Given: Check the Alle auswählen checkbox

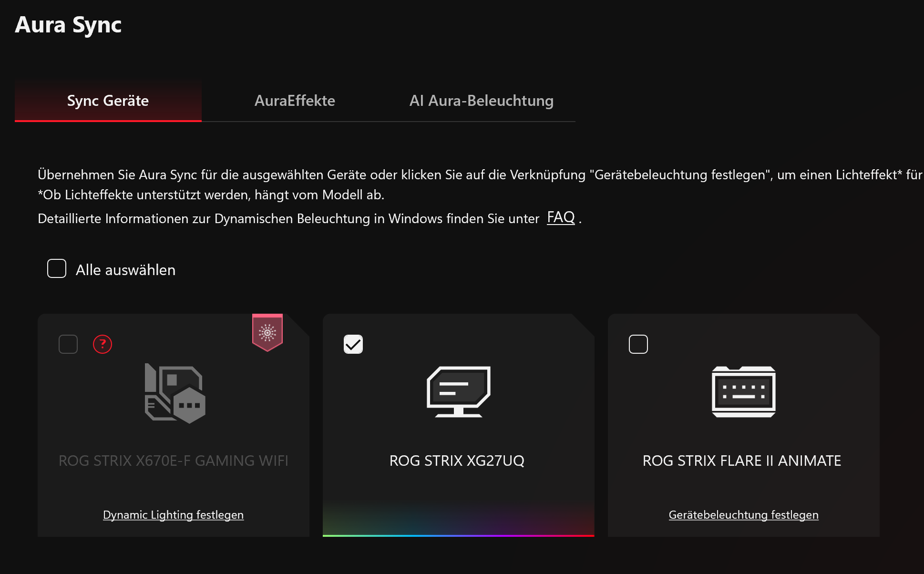Looking at the screenshot, I should coord(57,268).
